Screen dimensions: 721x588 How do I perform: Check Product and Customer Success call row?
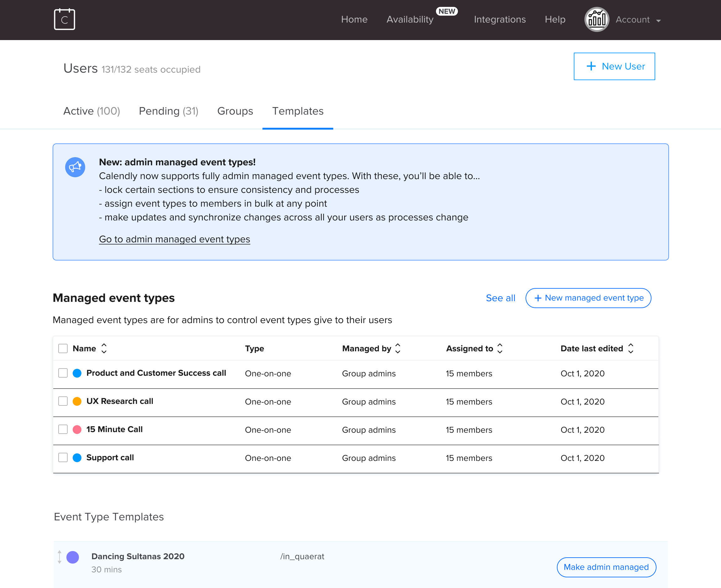tap(63, 373)
